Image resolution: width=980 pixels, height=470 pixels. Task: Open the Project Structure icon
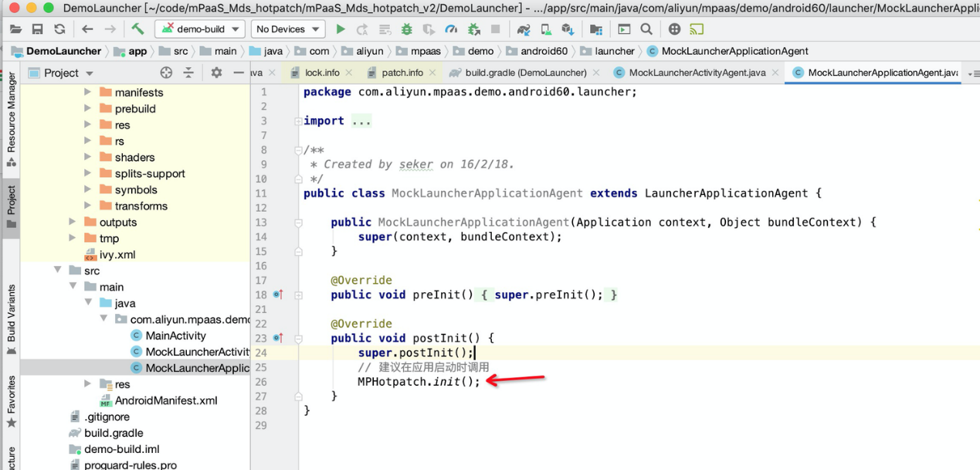pos(596,29)
